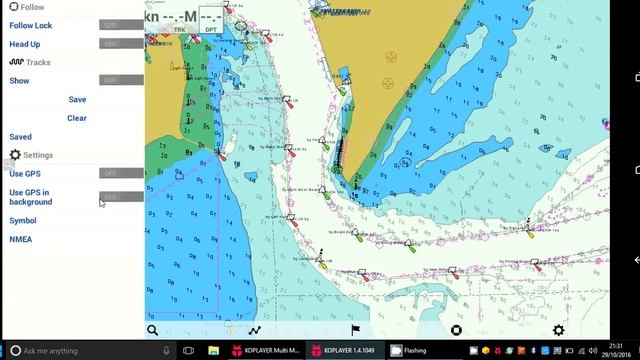Click the battery tray icon
Screen dimensions: 640x360
(569, 351)
